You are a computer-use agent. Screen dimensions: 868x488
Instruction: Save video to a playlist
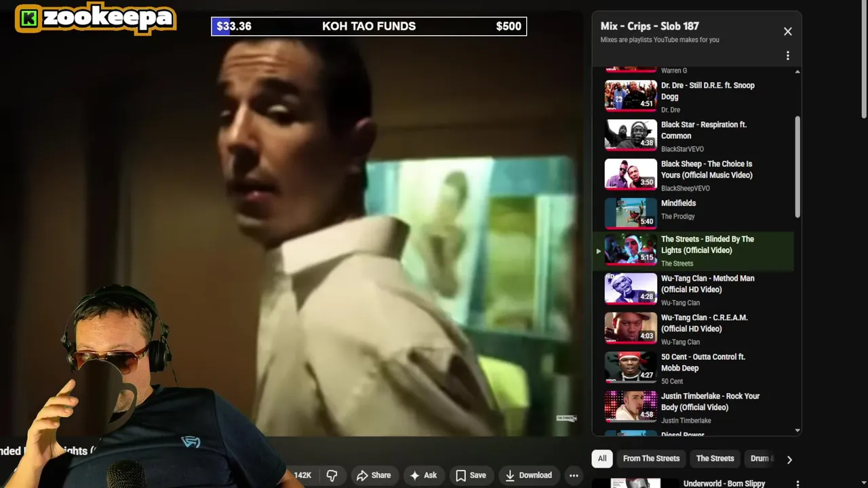point(471,475)
